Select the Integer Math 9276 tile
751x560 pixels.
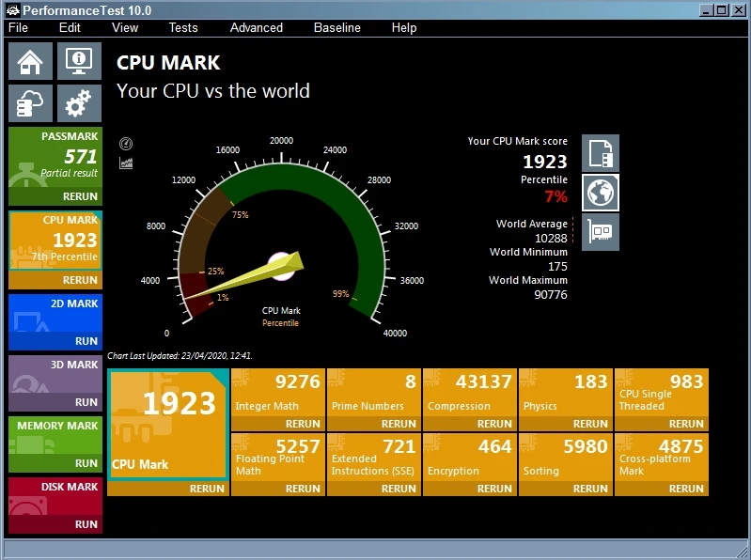[x=278, y=393]
